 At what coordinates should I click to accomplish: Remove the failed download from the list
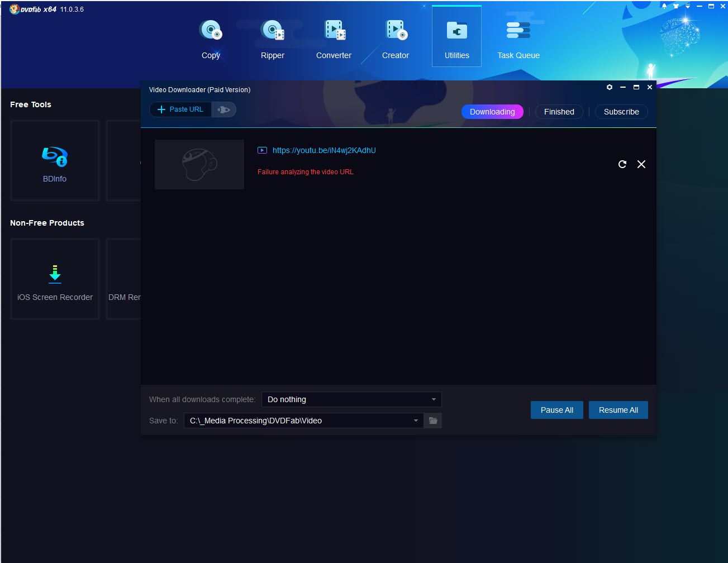(641, 164)
